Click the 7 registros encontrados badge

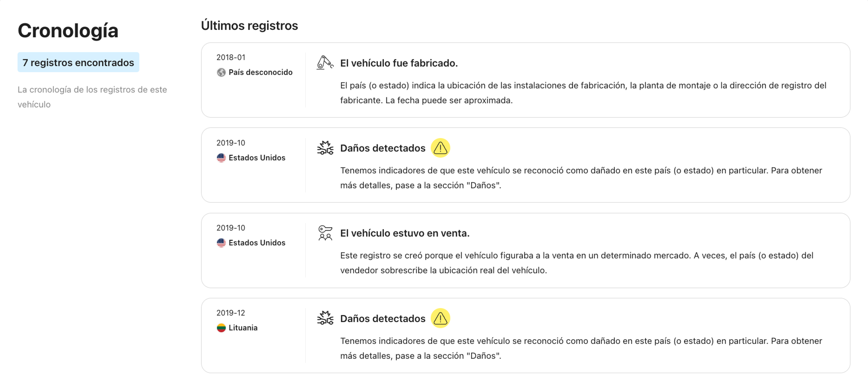[78, 62]
